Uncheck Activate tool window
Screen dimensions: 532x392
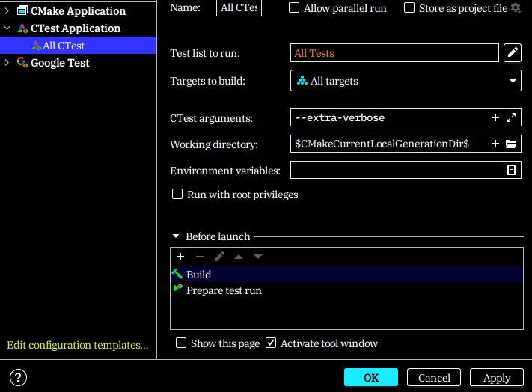coord(271,343)
